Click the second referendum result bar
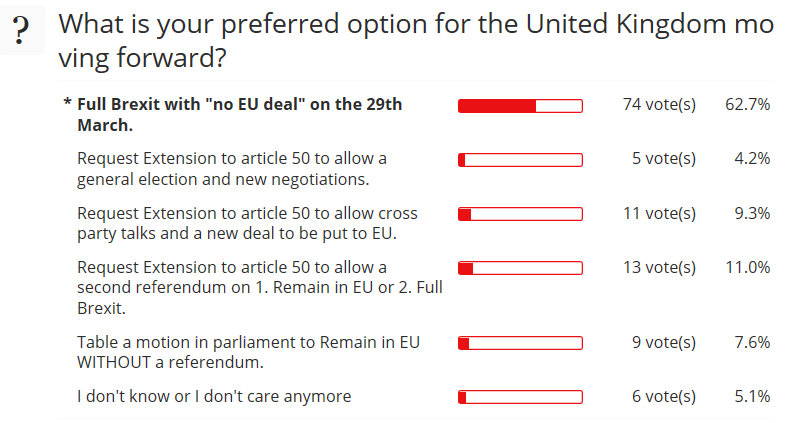The image size is (794, 423). (520, 268)
